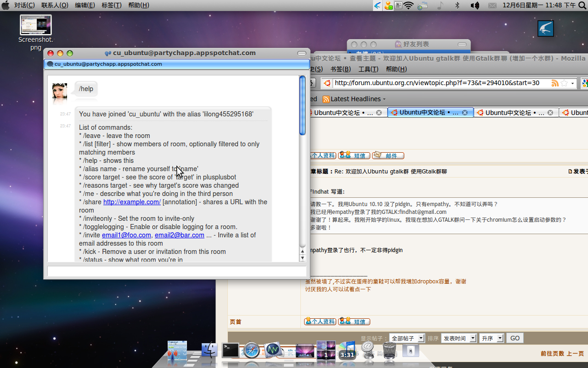Open the 对话(C) menu

(x=24, y=5)
